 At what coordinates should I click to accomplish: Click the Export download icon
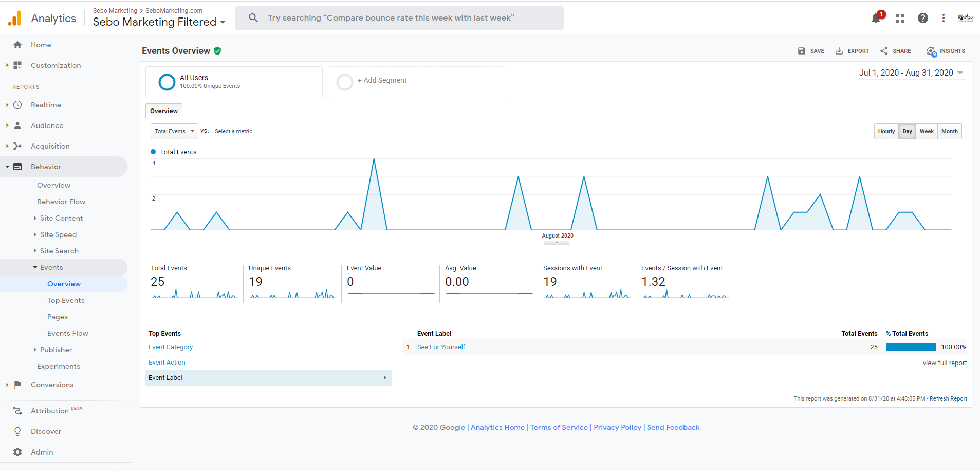(839, 51)
